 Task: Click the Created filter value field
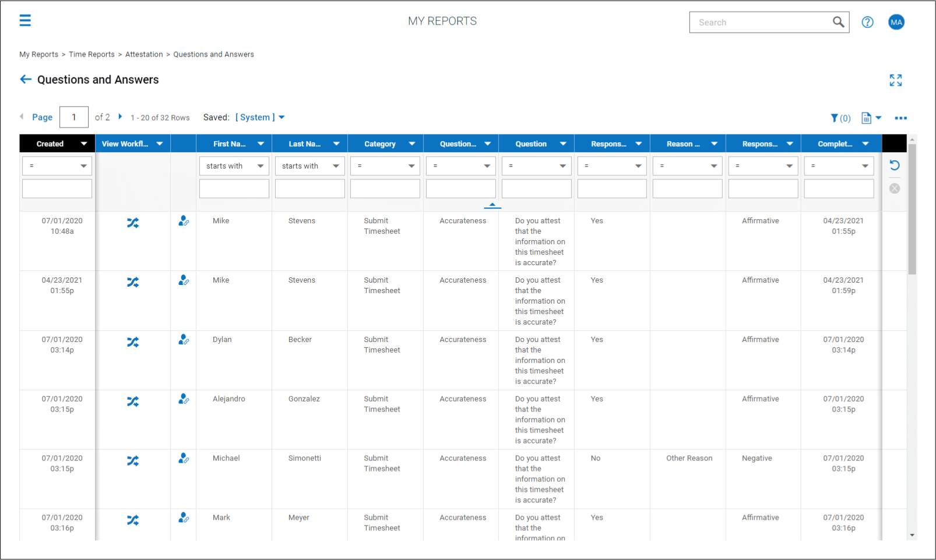click(x=57, y=189)
